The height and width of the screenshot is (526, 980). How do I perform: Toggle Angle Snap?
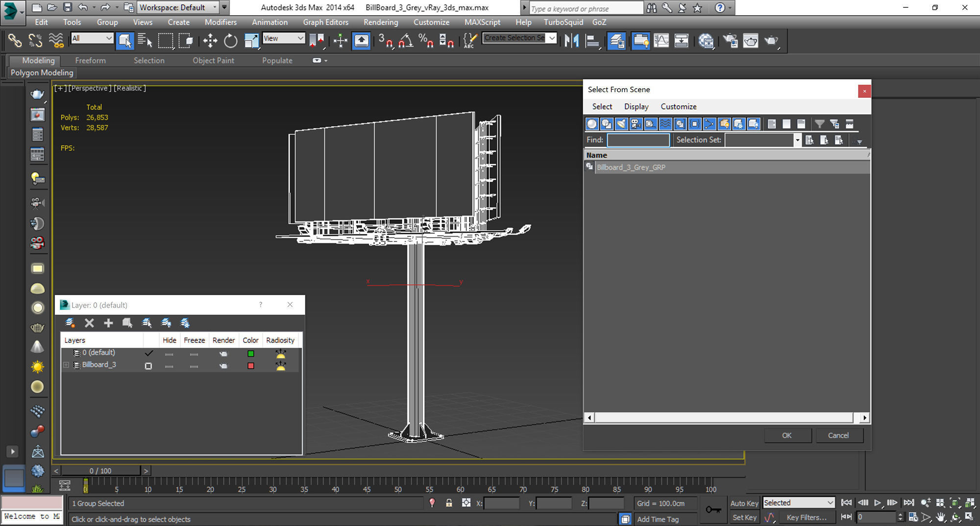pos(406,41)
